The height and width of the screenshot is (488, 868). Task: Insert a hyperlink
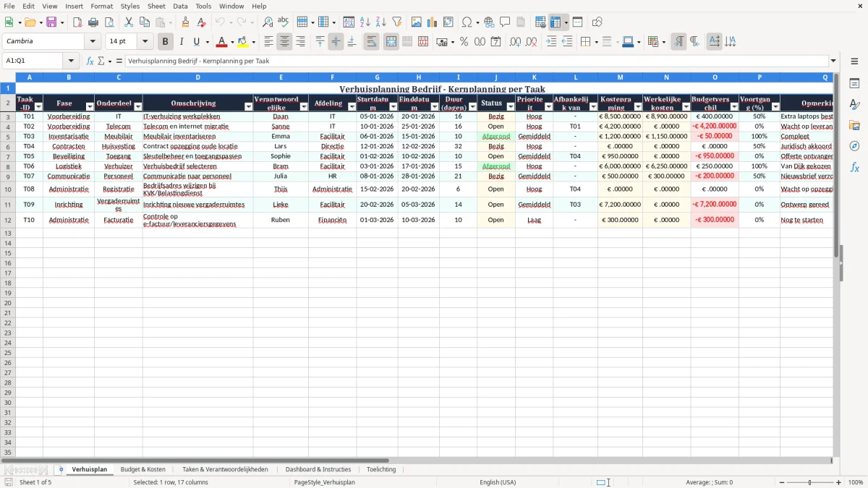[x=489, y=22]
